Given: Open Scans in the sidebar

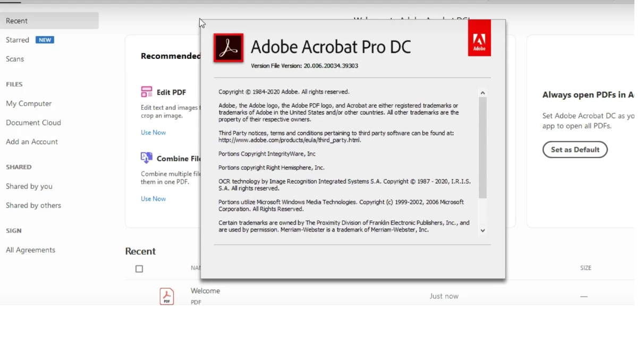Looking at the screenshot, I should tap(15, 59).
